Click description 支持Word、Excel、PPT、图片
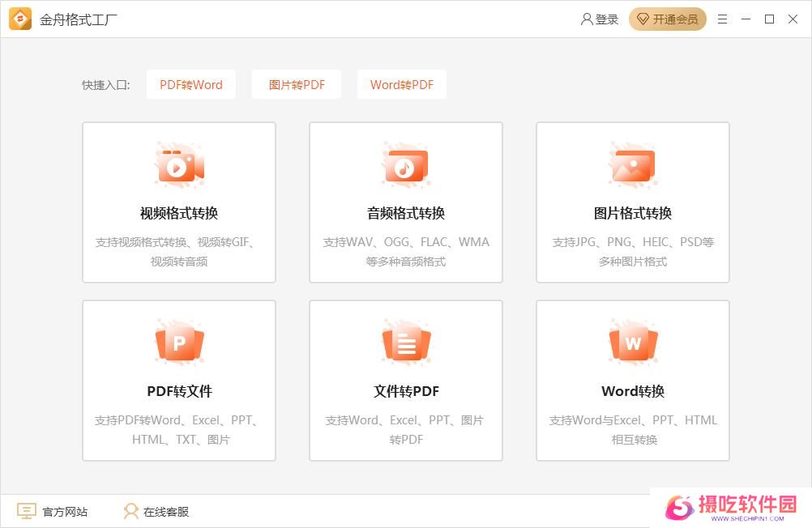Image resolution: width=812 pixels, height=528 pixels. coord(404,420)
